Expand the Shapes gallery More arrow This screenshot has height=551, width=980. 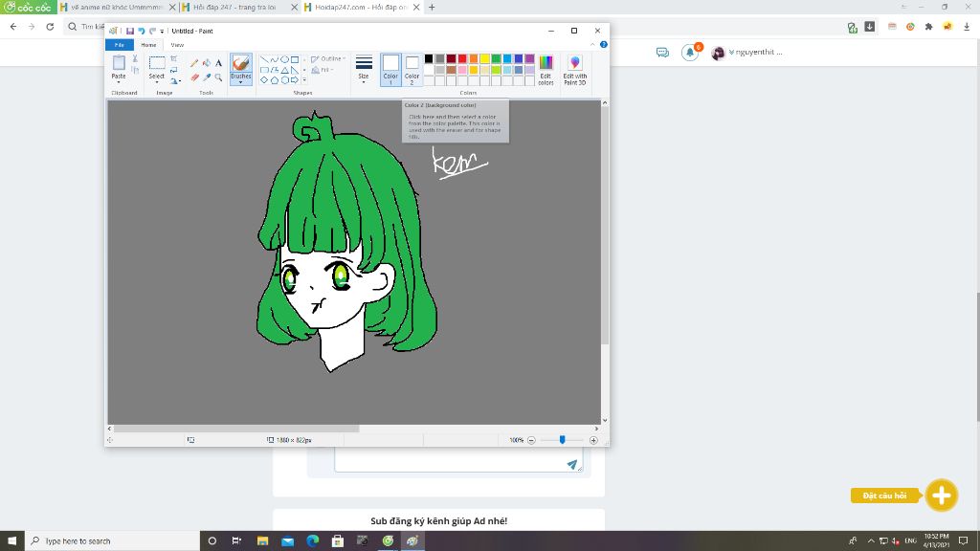(305, 80)
